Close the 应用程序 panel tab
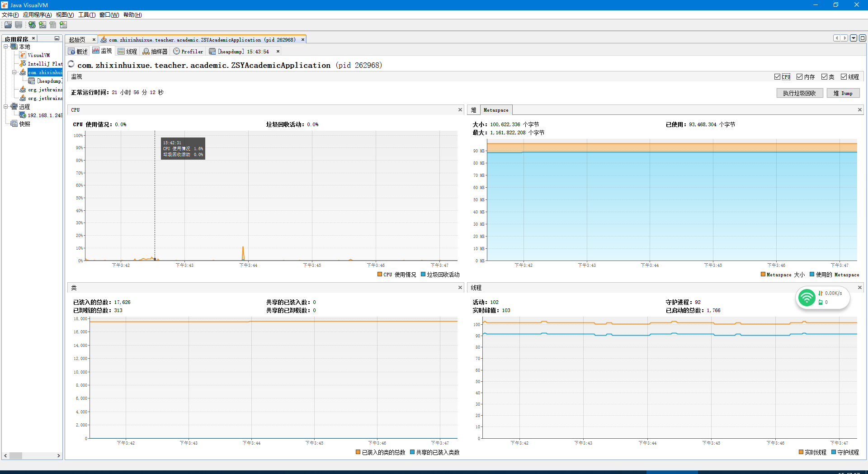The image size is (868, 474). (33, 39)
